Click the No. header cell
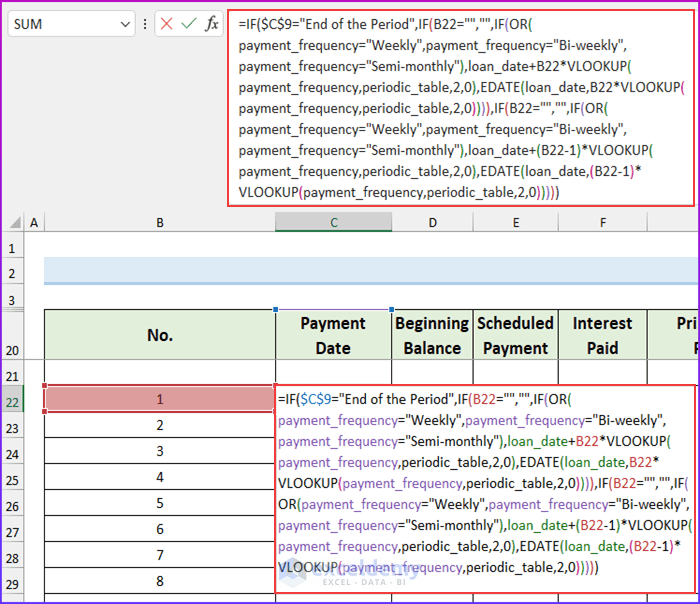This screenshot has height=604, width=700. click(160, 335)
